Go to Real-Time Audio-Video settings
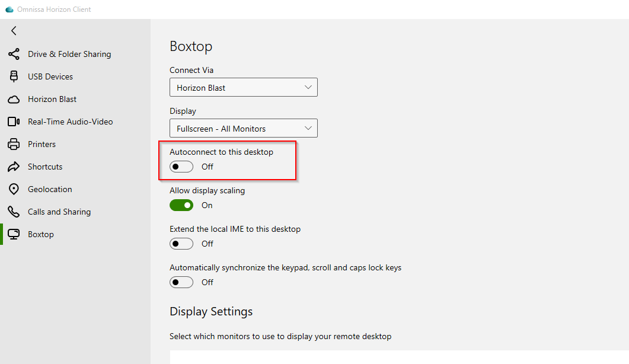Viewport: 629px width, 364px height. 75,122
